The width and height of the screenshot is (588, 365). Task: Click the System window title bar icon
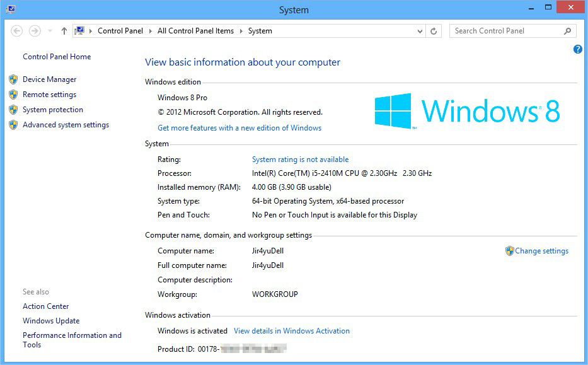pos(11,9)
